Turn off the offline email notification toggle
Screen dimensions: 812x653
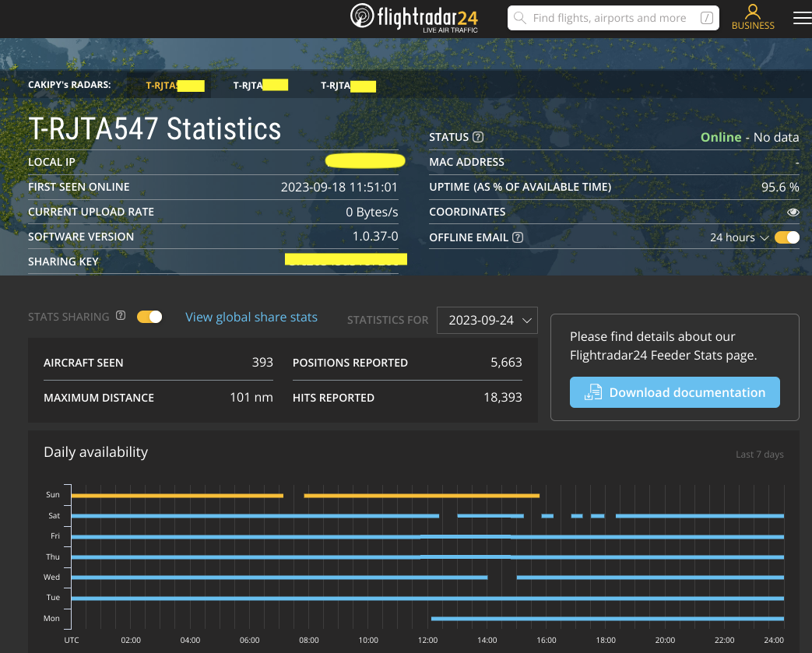pos(786,237)
